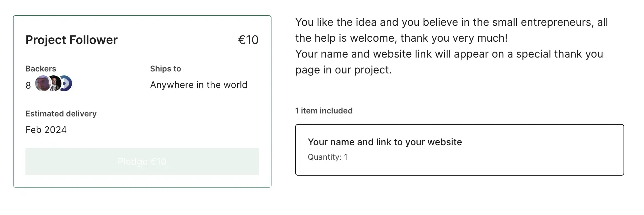
Task: Select the Project Follower reward title
Action: point(71,40)
